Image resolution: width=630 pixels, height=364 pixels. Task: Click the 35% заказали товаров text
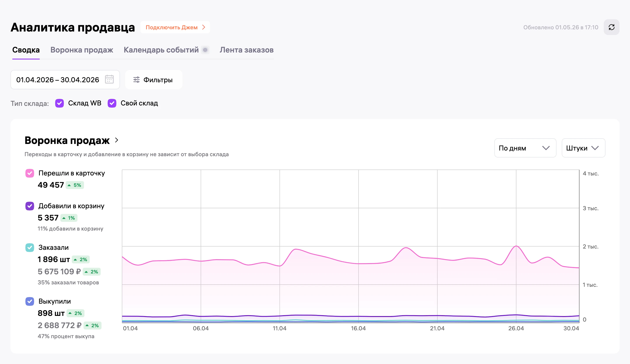click(68, 282)
